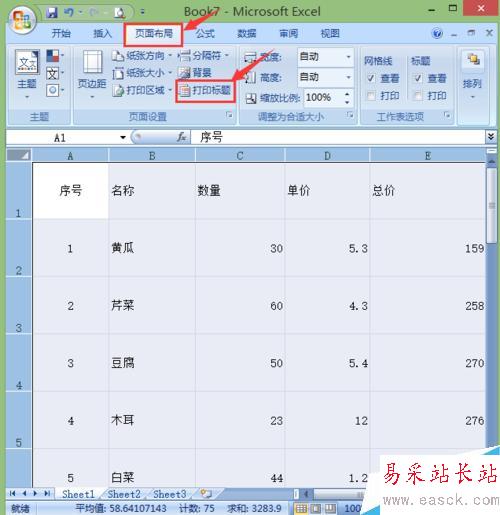Screen dimensions: 500x515
Task: Select cell containing 豆腐
Action: click(152, 363)
